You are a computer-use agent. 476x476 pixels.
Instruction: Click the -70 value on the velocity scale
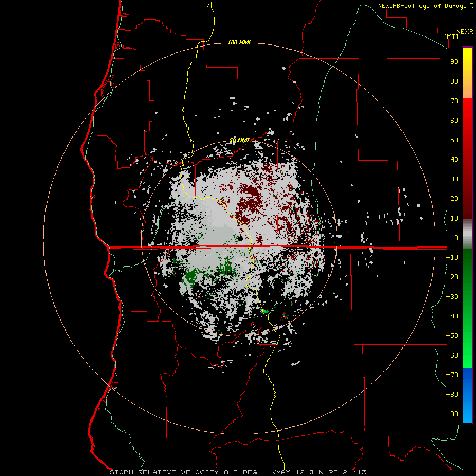click(452, 375)
